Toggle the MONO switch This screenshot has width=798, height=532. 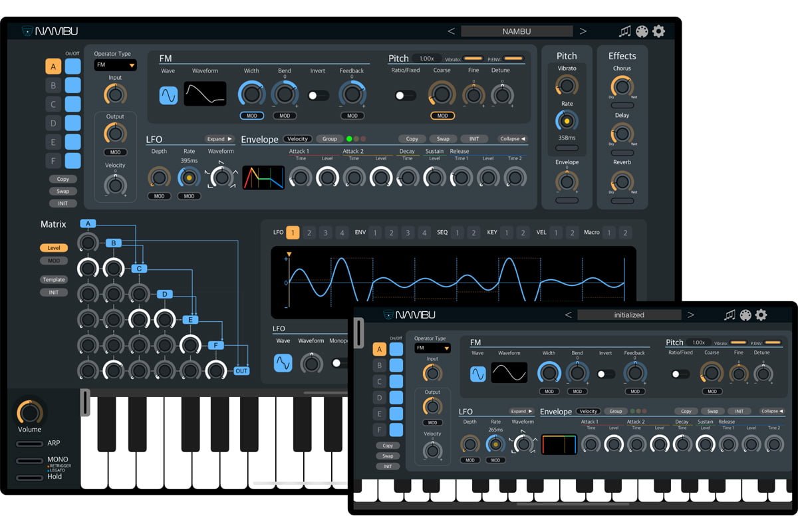(30, 460)
